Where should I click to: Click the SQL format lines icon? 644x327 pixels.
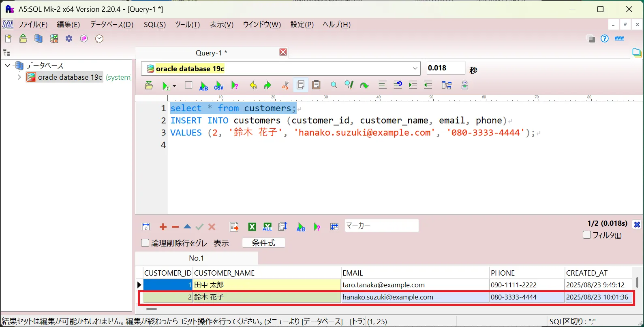382,85
